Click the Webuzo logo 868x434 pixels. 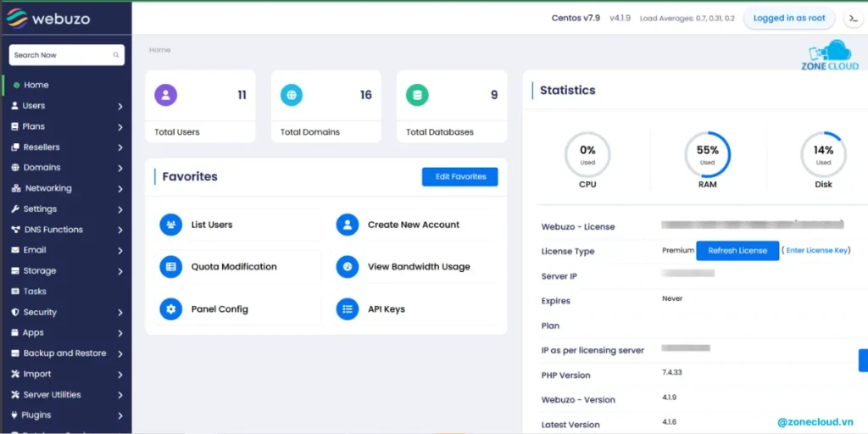click(x=48, y=19)
